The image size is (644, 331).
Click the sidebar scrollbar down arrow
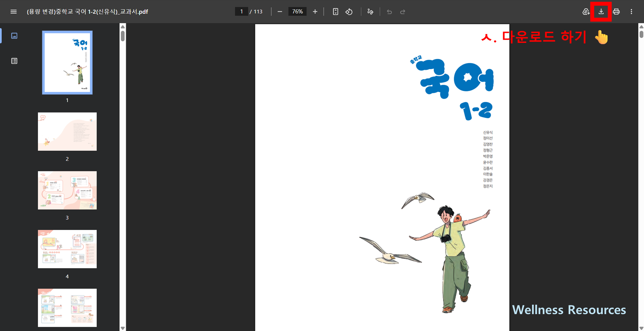123,328
